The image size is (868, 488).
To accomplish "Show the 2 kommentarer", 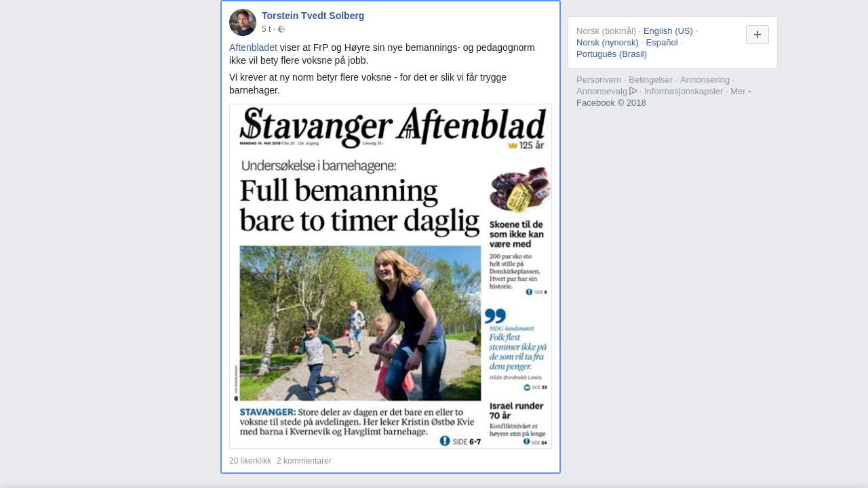I will click(304, 461).
